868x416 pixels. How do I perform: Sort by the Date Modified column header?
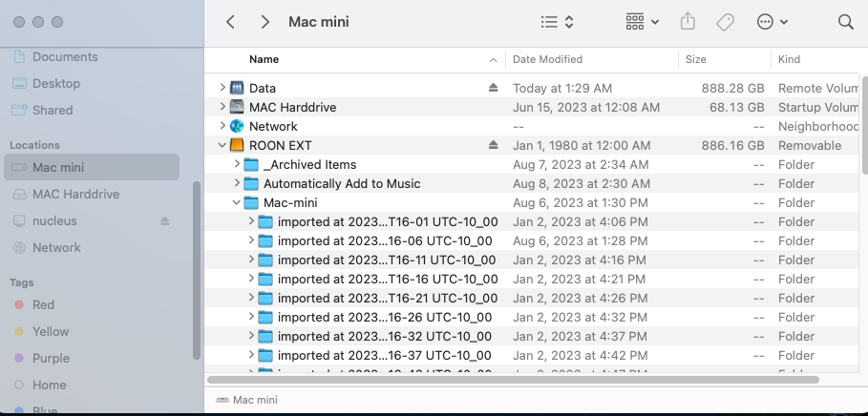tap(547, 59)
